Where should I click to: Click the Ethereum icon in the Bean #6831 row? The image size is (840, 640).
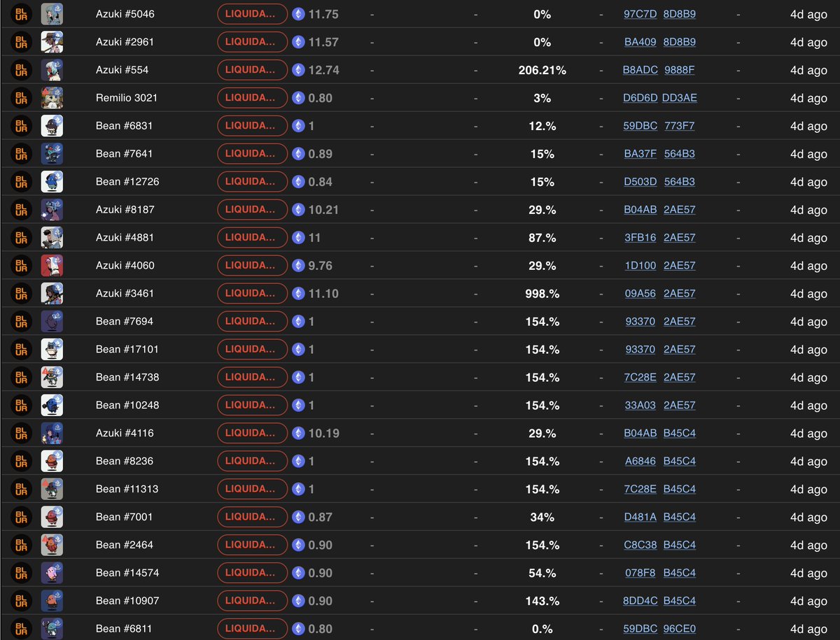(299, 126)
